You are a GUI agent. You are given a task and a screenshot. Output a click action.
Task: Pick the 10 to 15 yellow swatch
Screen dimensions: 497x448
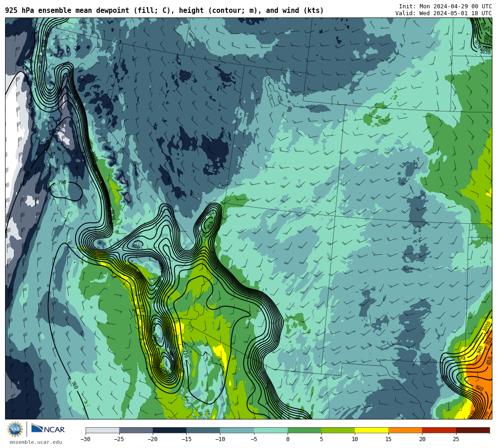tap(371, 430)
